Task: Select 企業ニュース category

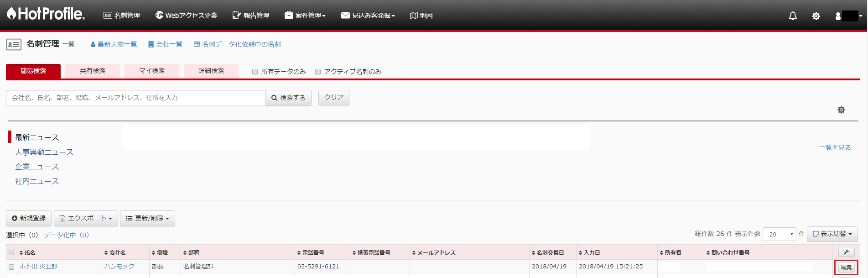Action: click(x=37, y=167)
